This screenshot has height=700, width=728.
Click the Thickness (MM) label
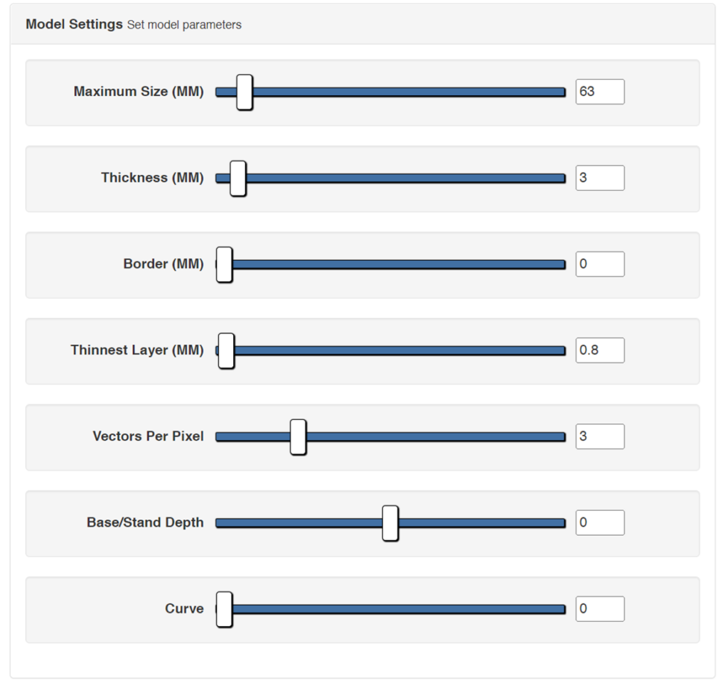pos(152,178)
